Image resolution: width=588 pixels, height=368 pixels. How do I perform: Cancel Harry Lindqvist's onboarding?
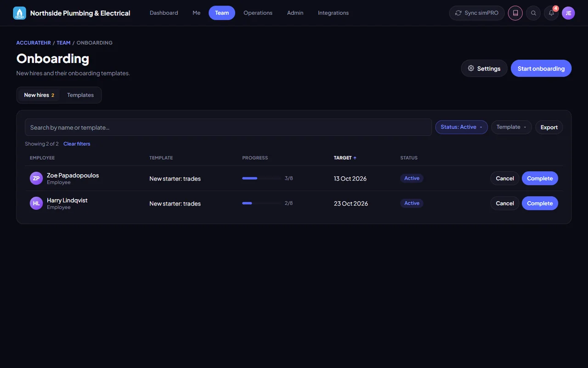click(505, 203)
